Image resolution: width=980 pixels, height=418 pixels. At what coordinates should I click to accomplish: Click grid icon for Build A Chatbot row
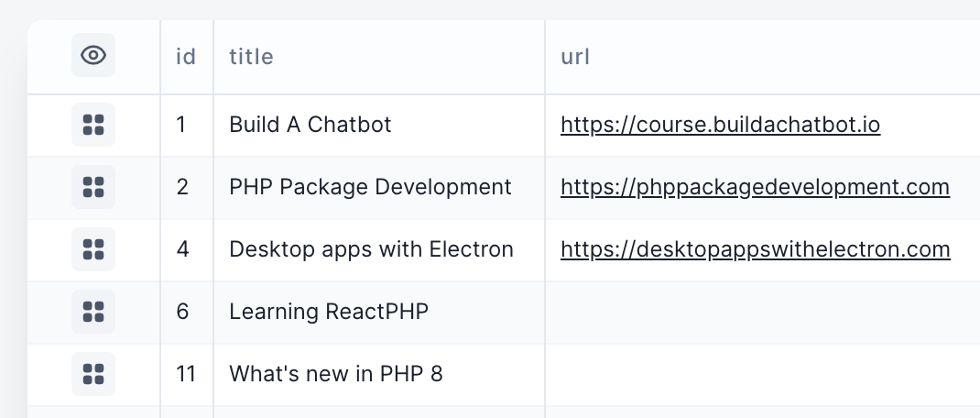tap(93, 125)
